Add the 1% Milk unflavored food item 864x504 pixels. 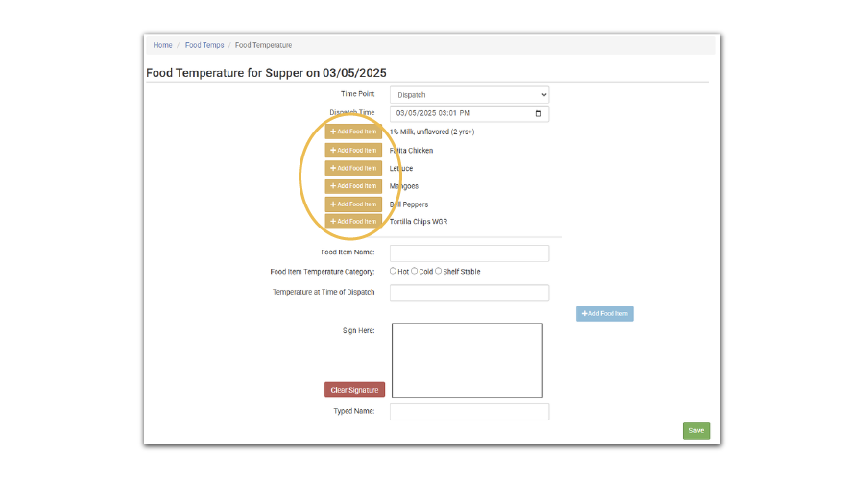click(x=353, y=132)
